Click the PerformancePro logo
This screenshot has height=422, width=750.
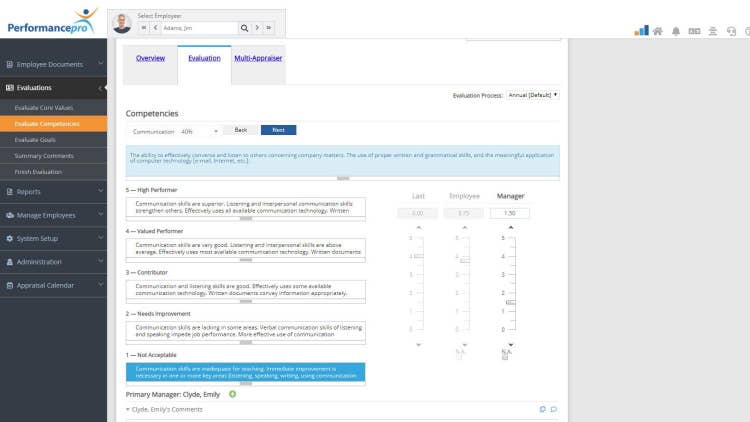[x=52, y=22]
